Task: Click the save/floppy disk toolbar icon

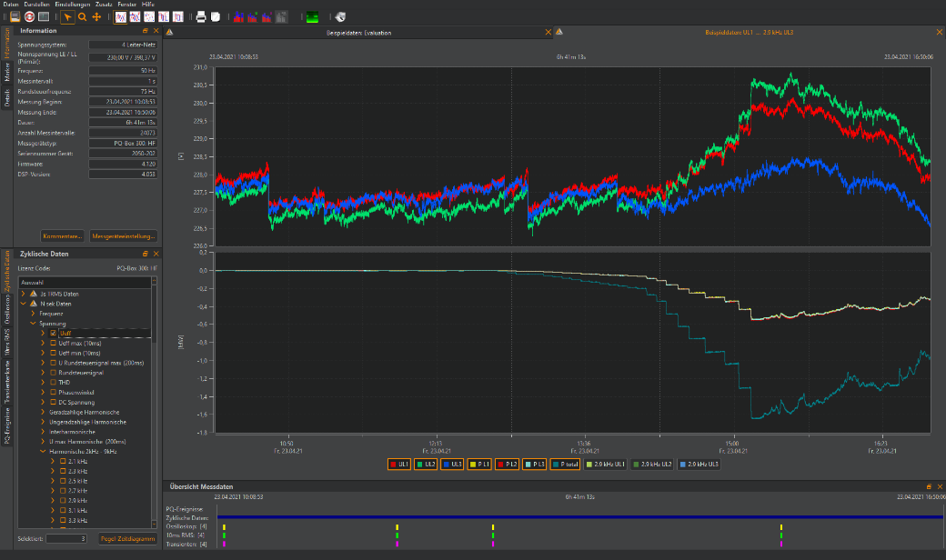Action: tap(15, 17)
